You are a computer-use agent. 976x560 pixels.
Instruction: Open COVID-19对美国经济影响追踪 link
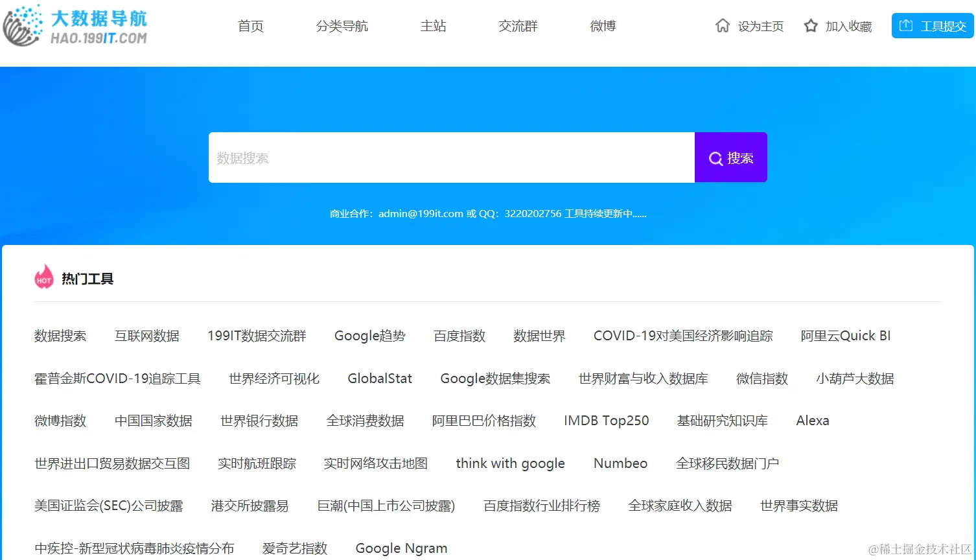coord(683,336)
